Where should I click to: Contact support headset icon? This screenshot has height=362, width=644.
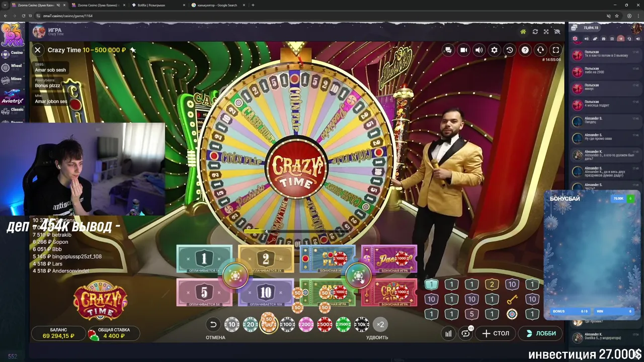[x=540, y=50]
